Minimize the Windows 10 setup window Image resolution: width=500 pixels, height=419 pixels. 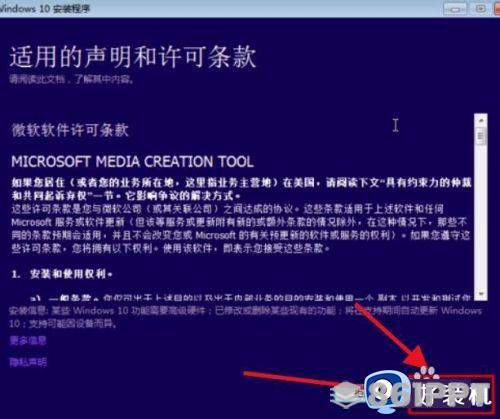point(455,8)
